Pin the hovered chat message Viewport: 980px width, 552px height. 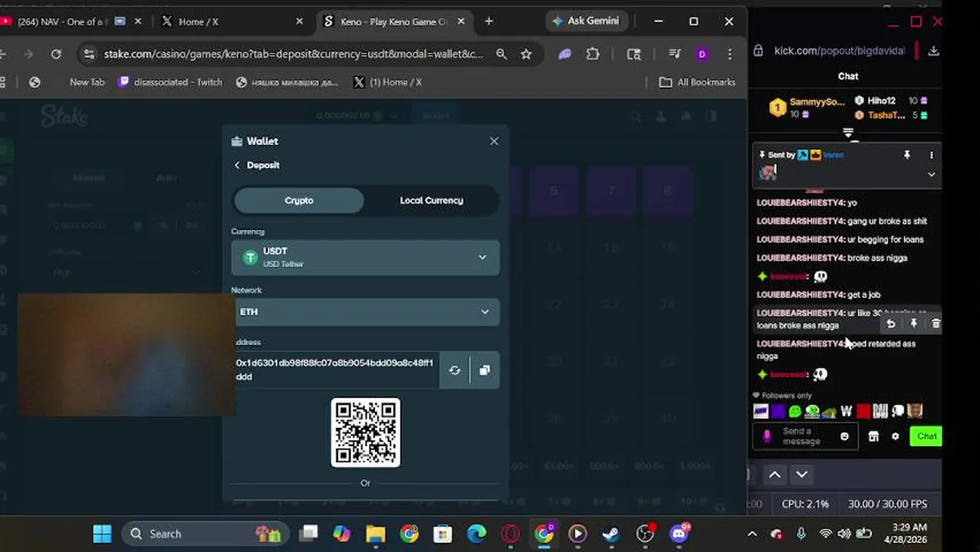coord(913,324)
